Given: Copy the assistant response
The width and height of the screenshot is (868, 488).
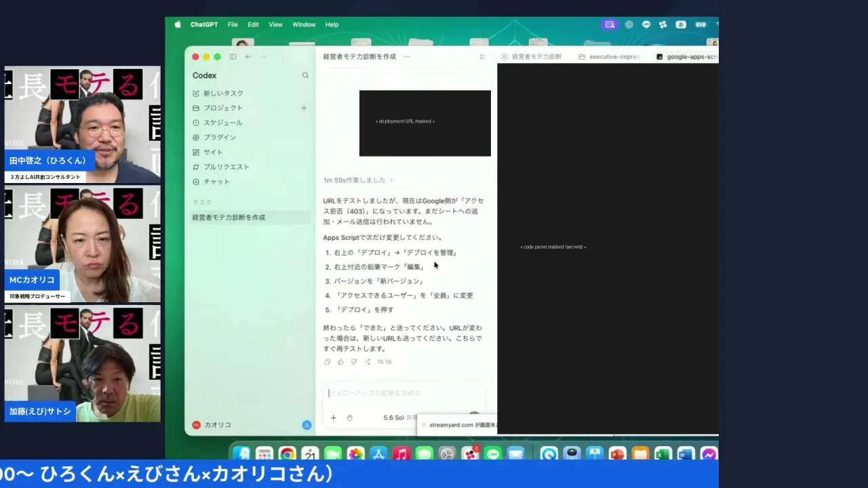Looking at the screenshot, I should [328, 362].
